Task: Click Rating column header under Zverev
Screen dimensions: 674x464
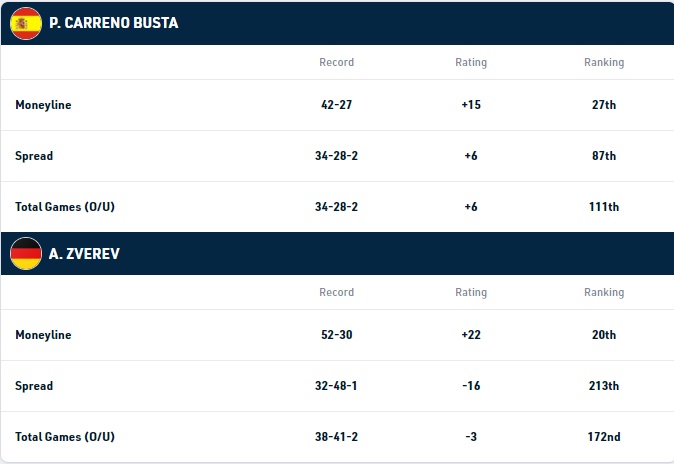Action: (471, 292)
